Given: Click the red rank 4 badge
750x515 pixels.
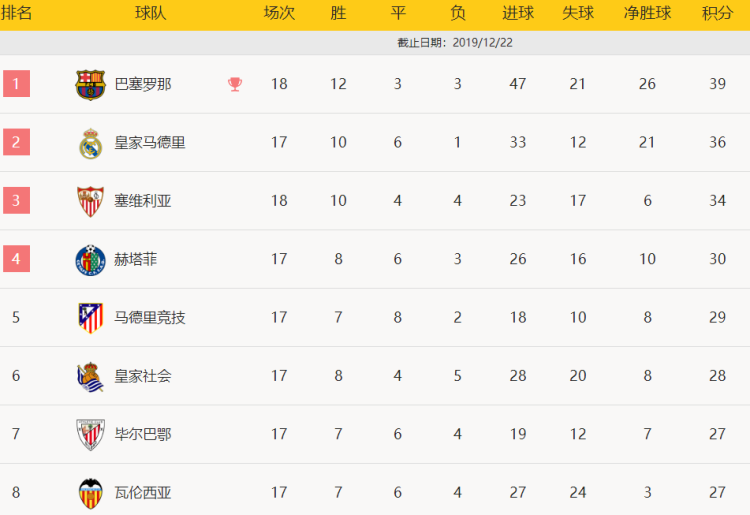Looking at the screenshot, I should point(16,259).
